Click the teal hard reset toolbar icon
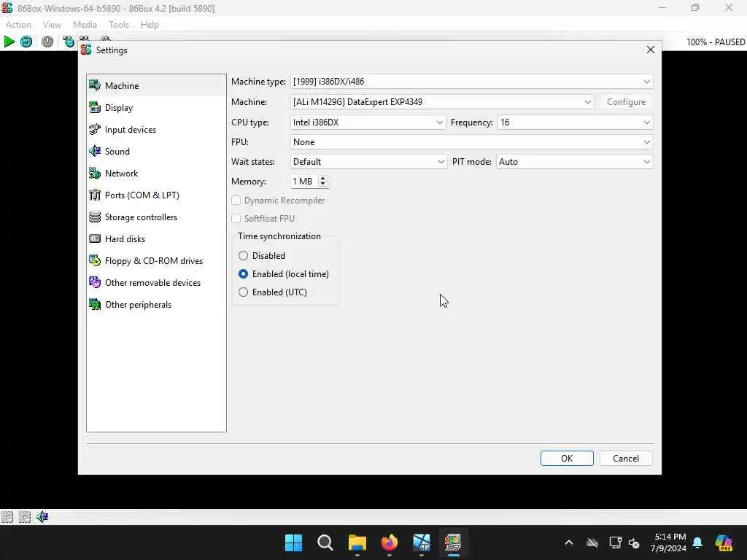The width and height of the screenshot is (747, 560). point(27,42)
